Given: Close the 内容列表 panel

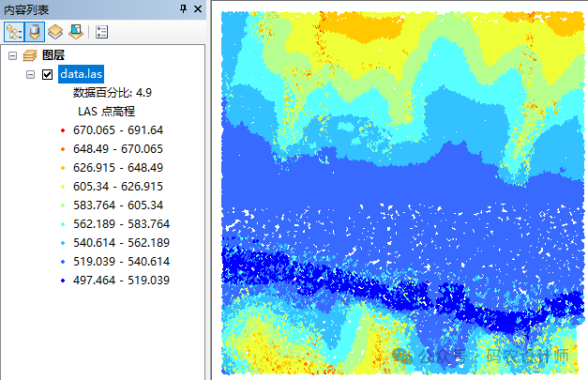Looking at the screenshot, I should coord(197,8).
